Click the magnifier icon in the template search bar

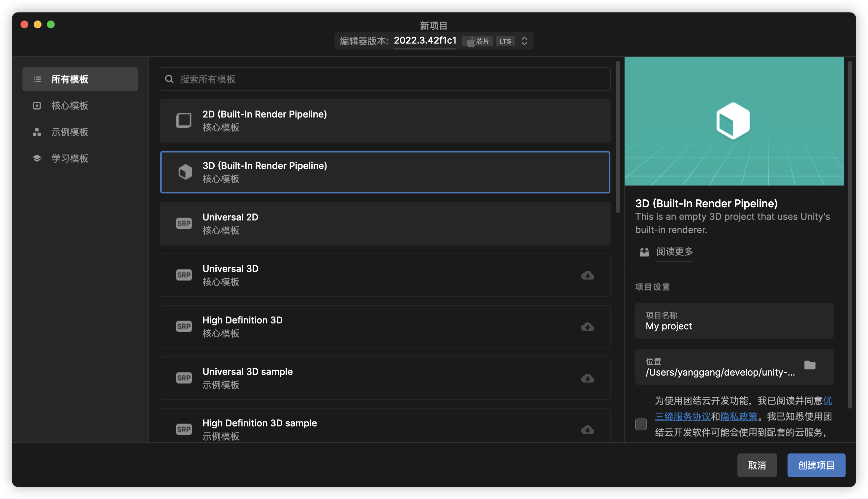tap(169, 79)
